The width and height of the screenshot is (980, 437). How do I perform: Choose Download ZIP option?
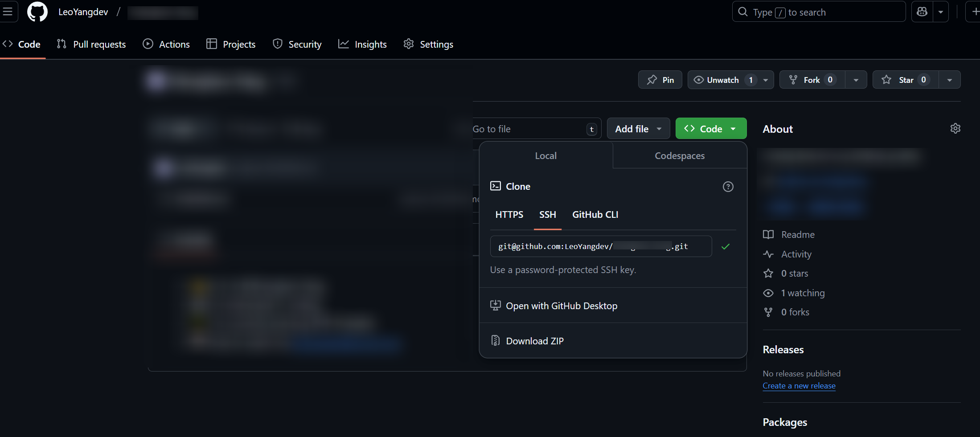coord(534,341)
